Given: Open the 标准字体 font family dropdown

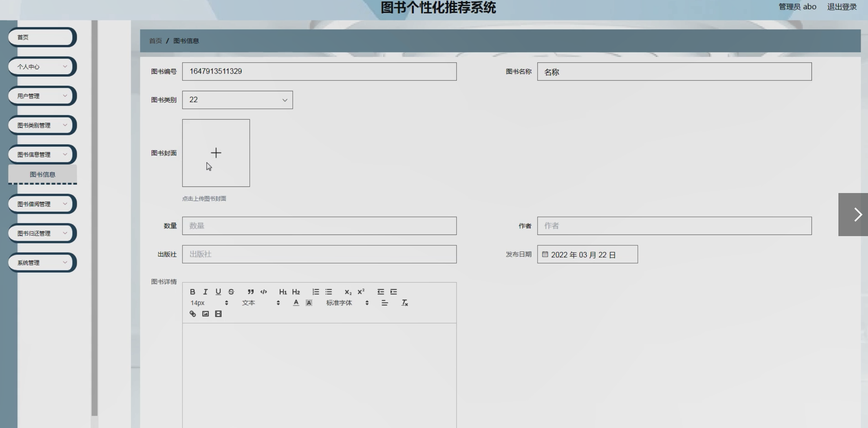Looking at the screenshot, I should [347, 303].
